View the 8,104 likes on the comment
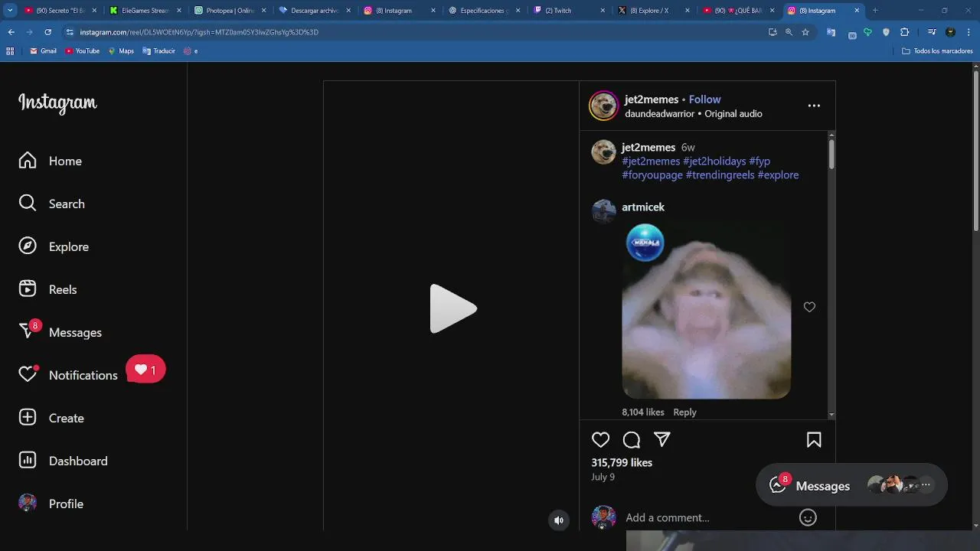The height and width of the screenshot is (551, 980). coord(643,412)
